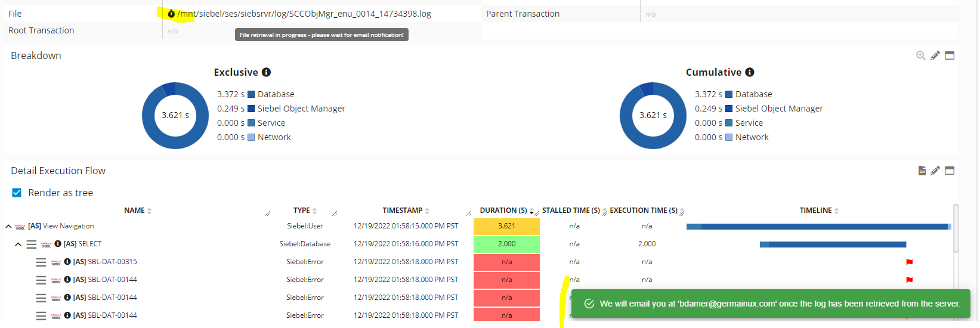Sort table by NAME column header
Viewport: 980px width, 328px height.
(x=135, y=211)
